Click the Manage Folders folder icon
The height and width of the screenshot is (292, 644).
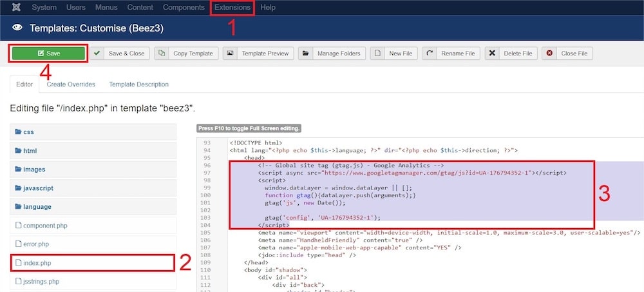[306, 54]
